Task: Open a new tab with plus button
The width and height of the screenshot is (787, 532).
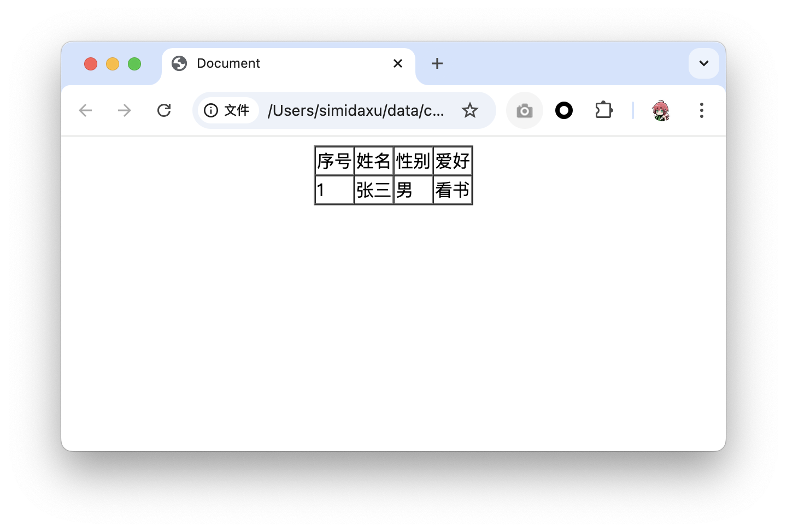Action: pyautogui.click(x=437, y=63)
